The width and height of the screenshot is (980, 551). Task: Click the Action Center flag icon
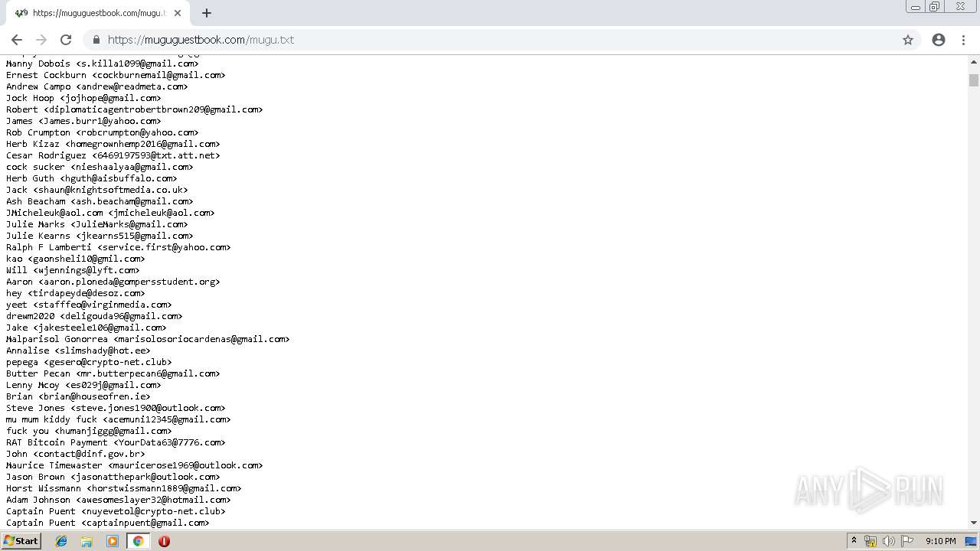pyautogui.click(x=907, y=541)
